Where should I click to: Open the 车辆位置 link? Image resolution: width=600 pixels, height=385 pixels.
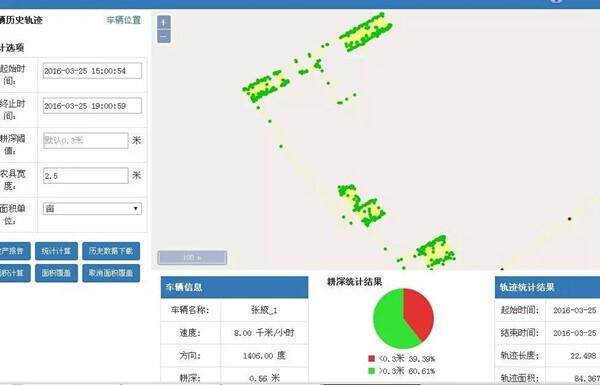point(124,20)
